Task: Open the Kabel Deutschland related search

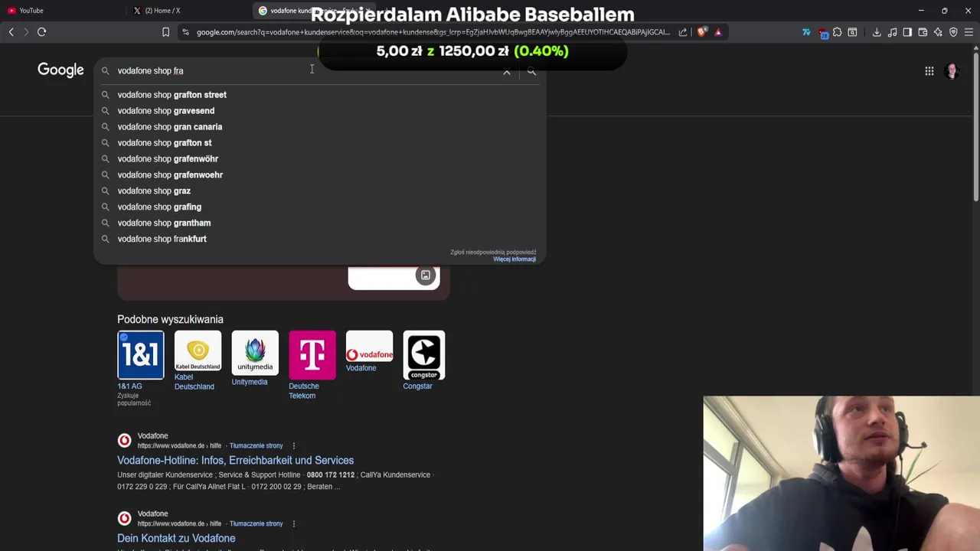Action: coord(198,361)
